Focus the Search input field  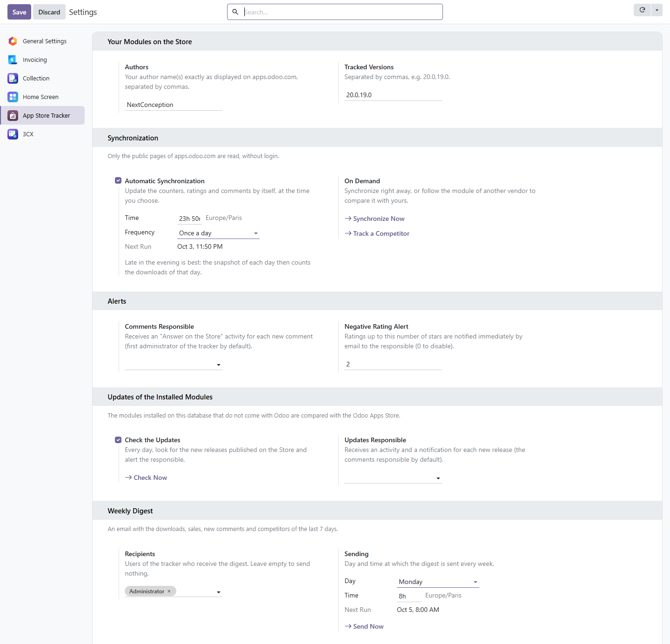342,12
